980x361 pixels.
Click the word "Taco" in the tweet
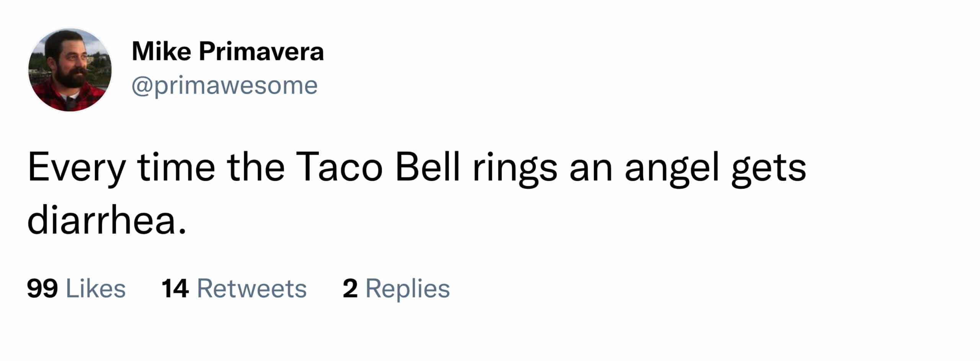click(x=339, y=167)
